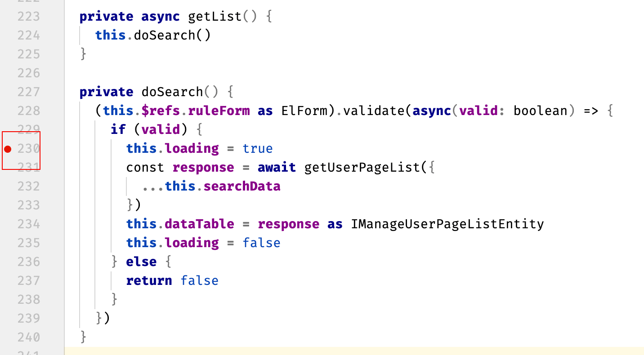Click gutter line number 228
The image size is (644, 355).
pos(29,111)
